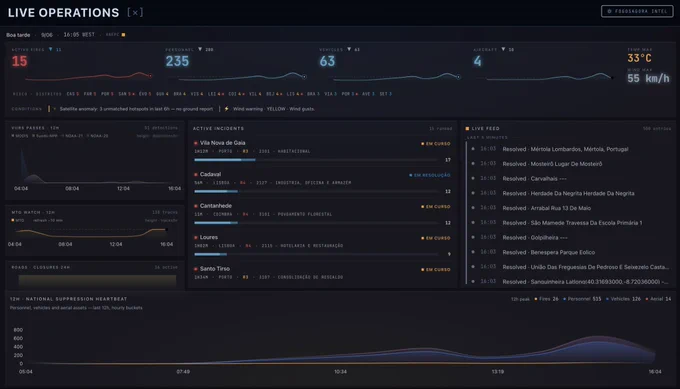Toggle Fires 26 series in heartbeat legend

(546, 299)
